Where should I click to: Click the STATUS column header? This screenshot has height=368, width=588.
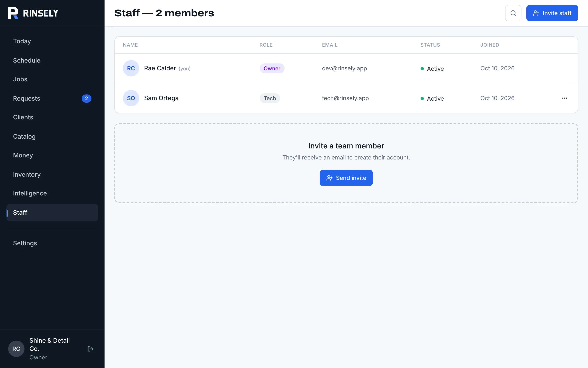(430, 45)
